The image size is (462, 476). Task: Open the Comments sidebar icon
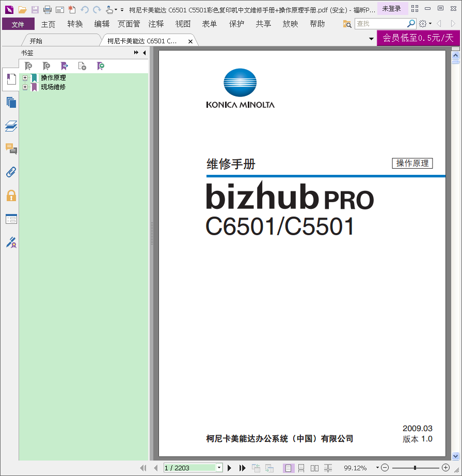click(x=11, y=149)
